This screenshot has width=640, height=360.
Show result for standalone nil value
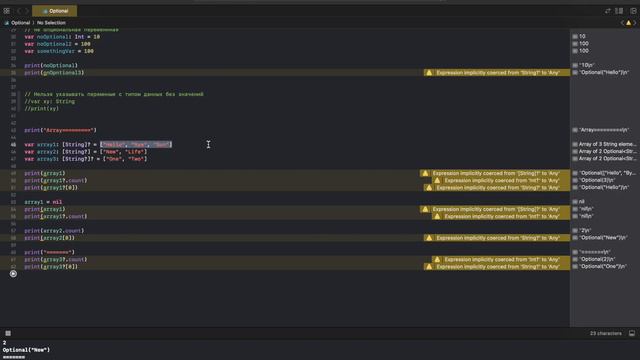pyautogui.click(x=575, y=202)
